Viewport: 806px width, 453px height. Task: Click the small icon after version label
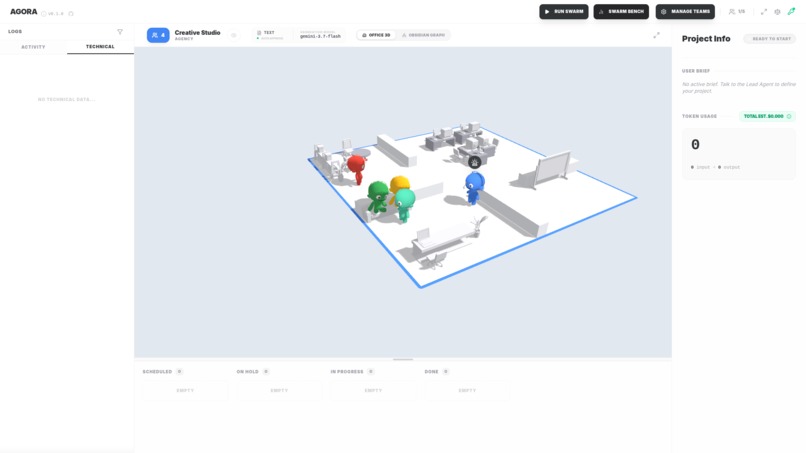point(71,14)
